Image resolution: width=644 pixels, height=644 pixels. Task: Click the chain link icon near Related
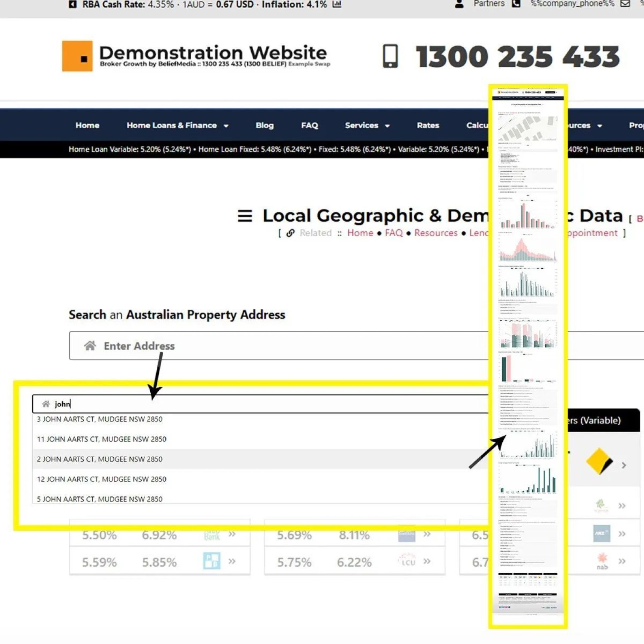[x=291, y=233]
